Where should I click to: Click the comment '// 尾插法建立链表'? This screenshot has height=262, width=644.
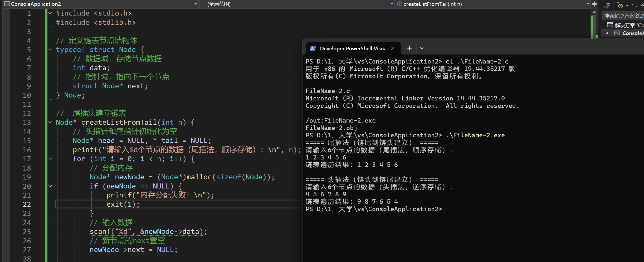click(91, 113)
